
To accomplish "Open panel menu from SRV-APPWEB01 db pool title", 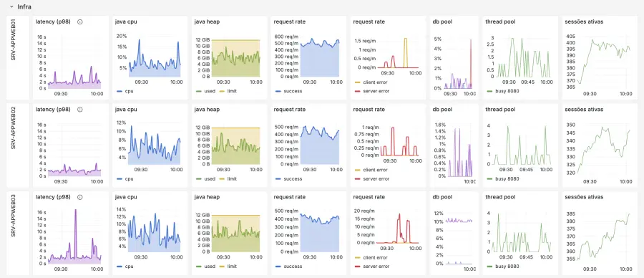I will (442, 21).
